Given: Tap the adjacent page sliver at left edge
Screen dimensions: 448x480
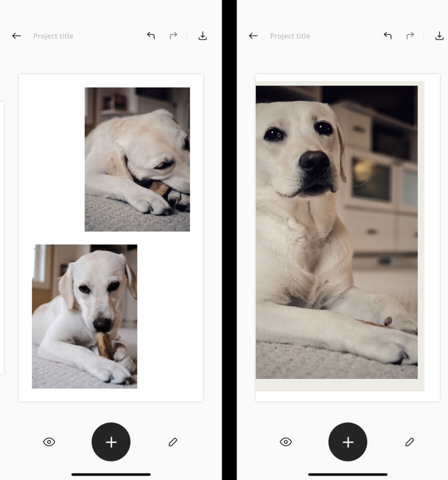Looking at the screenshot, I should click(x=1, y=237).
